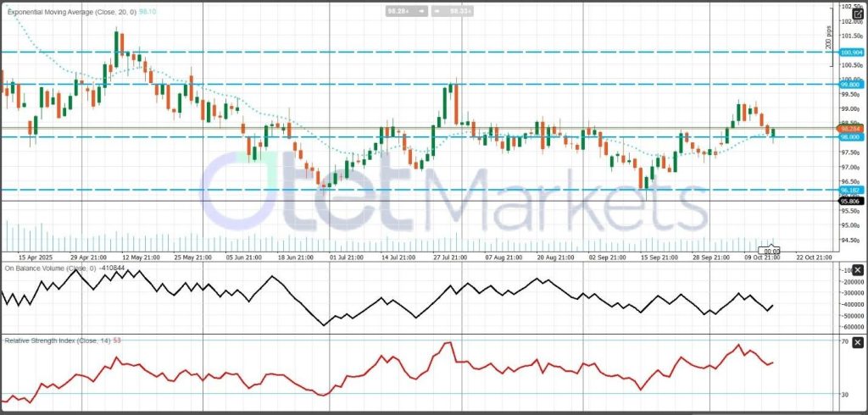868x415 pixels.
Task: Click the 00:00 countdown marker on time axis
Action: click(x=771, y=251)
